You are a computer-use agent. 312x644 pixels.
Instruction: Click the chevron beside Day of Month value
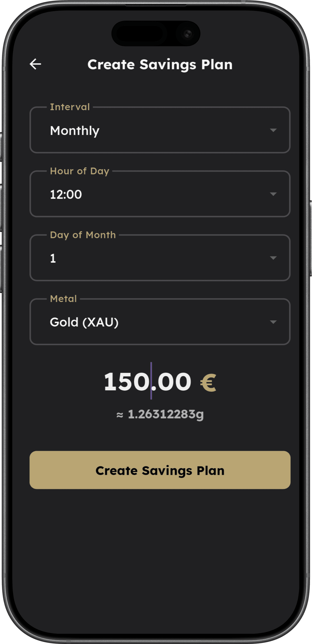274,258
